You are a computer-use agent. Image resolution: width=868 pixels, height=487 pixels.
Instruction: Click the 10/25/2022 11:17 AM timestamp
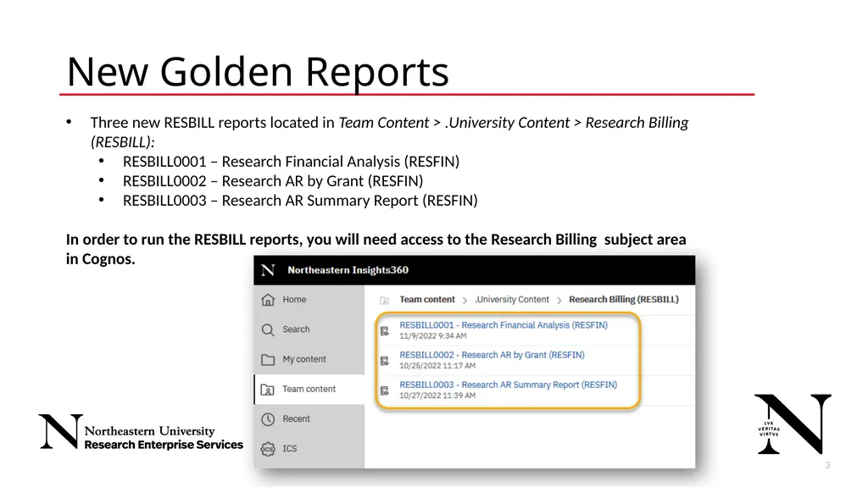point(437,366)
